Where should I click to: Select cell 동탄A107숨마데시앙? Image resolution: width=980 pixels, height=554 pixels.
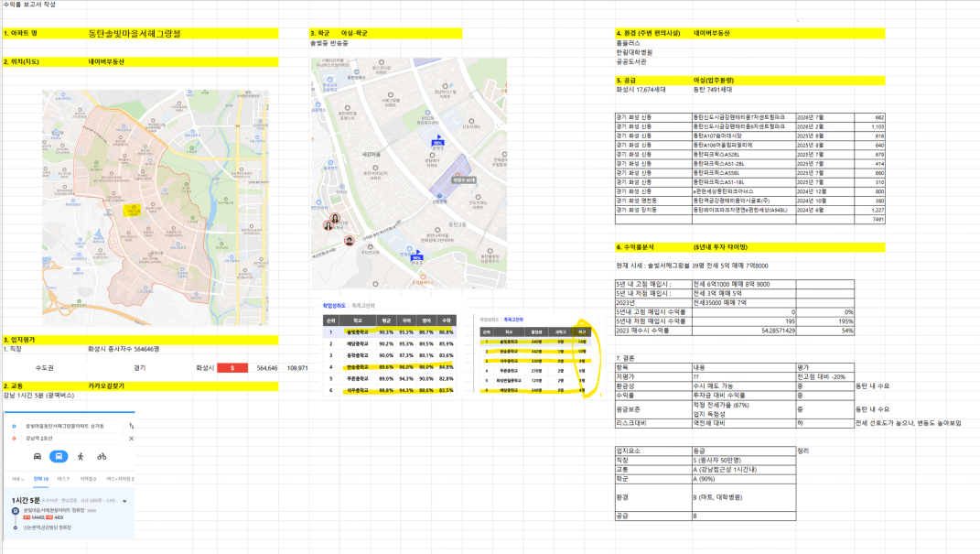coord(744,136)
